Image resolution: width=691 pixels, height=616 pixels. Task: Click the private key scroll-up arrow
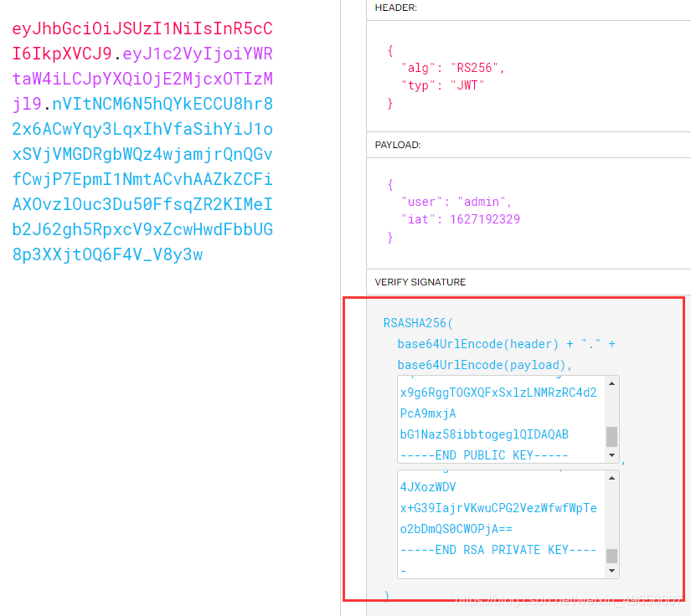[611, 478]
